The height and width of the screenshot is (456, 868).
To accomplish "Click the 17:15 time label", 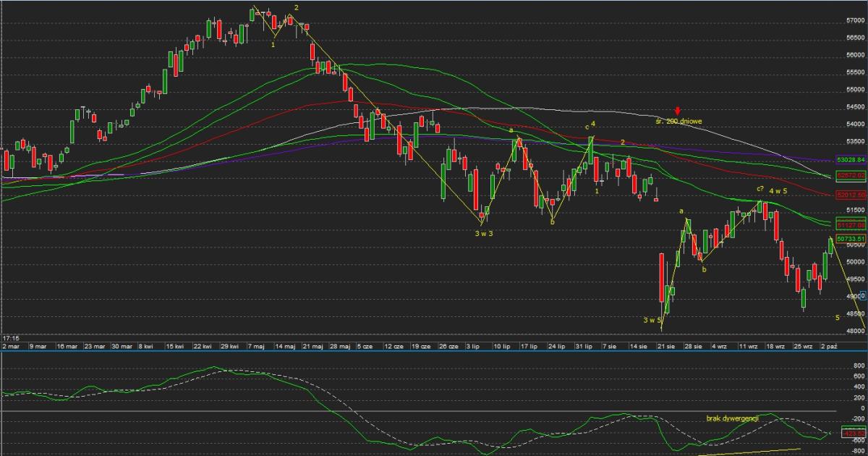I will [x=10, y=338].
